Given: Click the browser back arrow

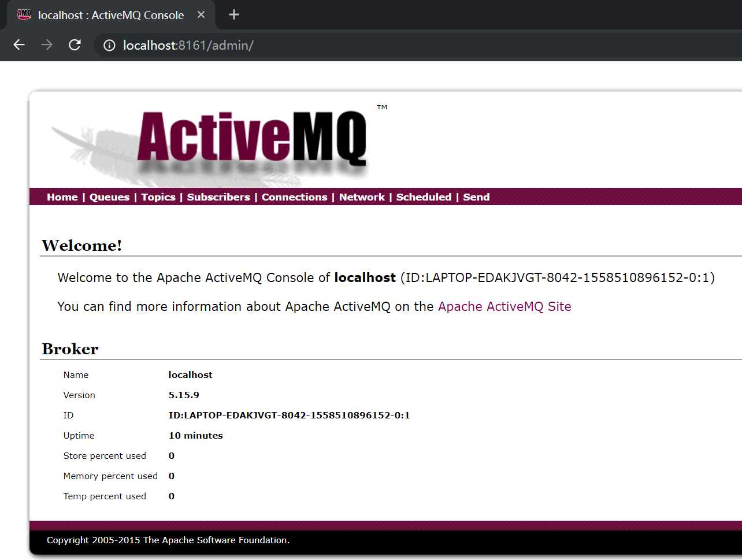Looking at the screenshot, I should [19, 45].
